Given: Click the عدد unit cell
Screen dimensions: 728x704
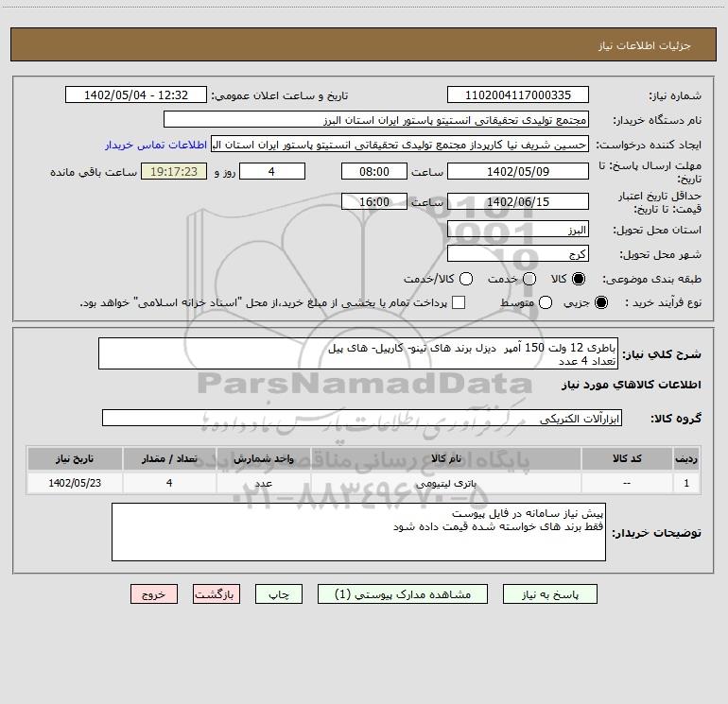Looking at the screenshot, I should (263, 483).
